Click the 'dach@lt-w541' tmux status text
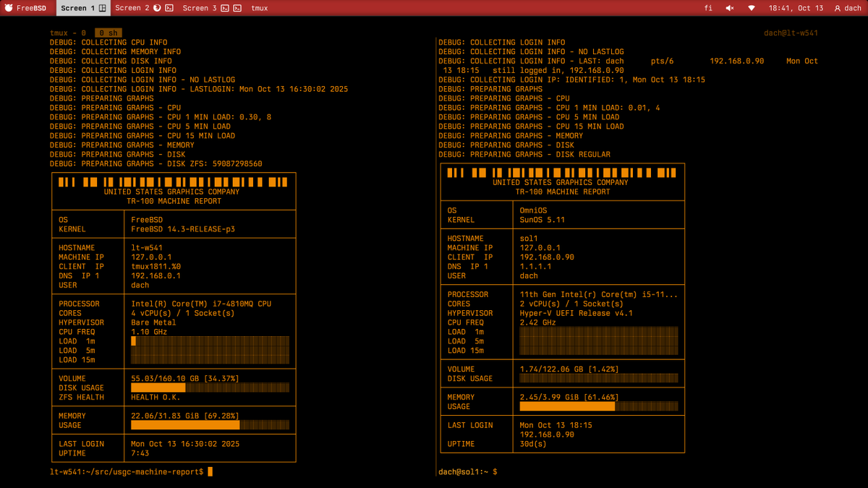 (x=791, y=33)
